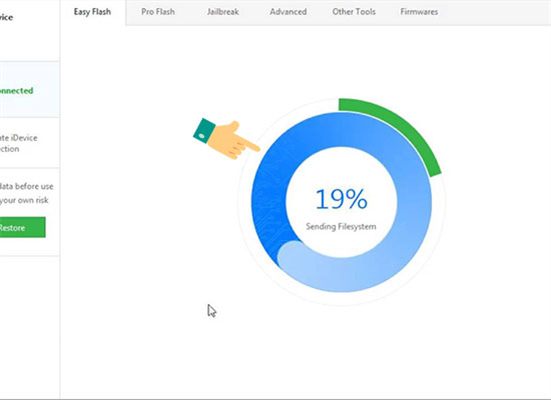Click the own risk warning line
Screen dimensions: 551x400
24,200
